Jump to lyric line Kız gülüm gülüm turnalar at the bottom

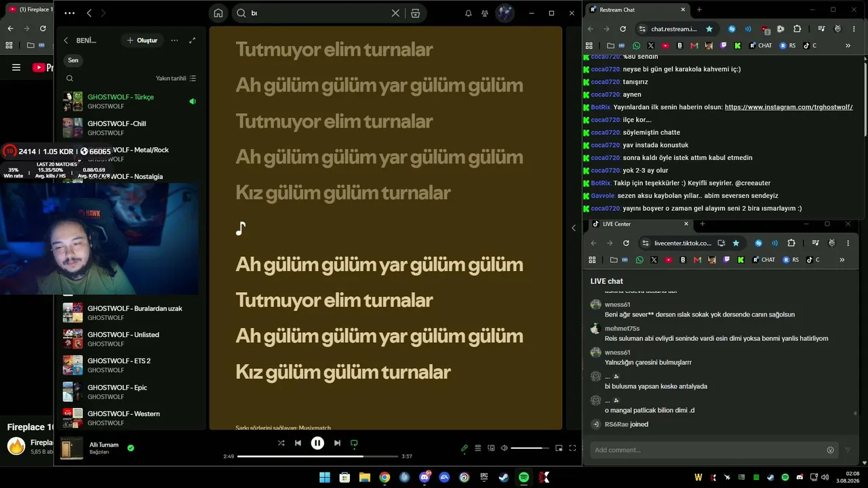(343, 372)
